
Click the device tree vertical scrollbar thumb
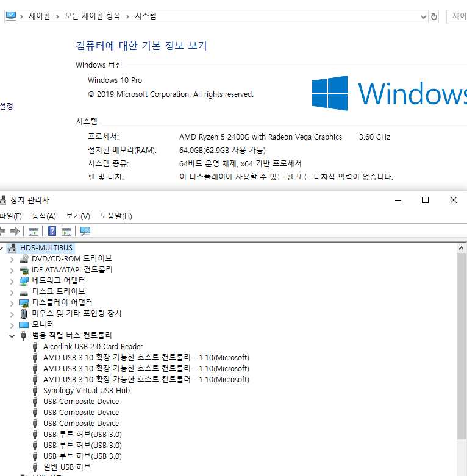click(462, 346)
